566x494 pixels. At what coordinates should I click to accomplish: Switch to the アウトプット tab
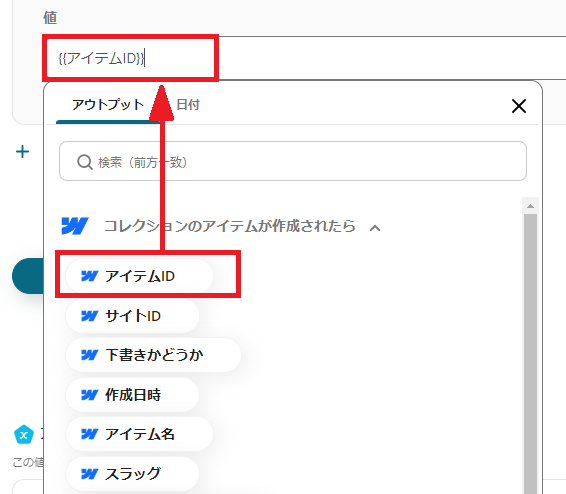tap(108, 105)
